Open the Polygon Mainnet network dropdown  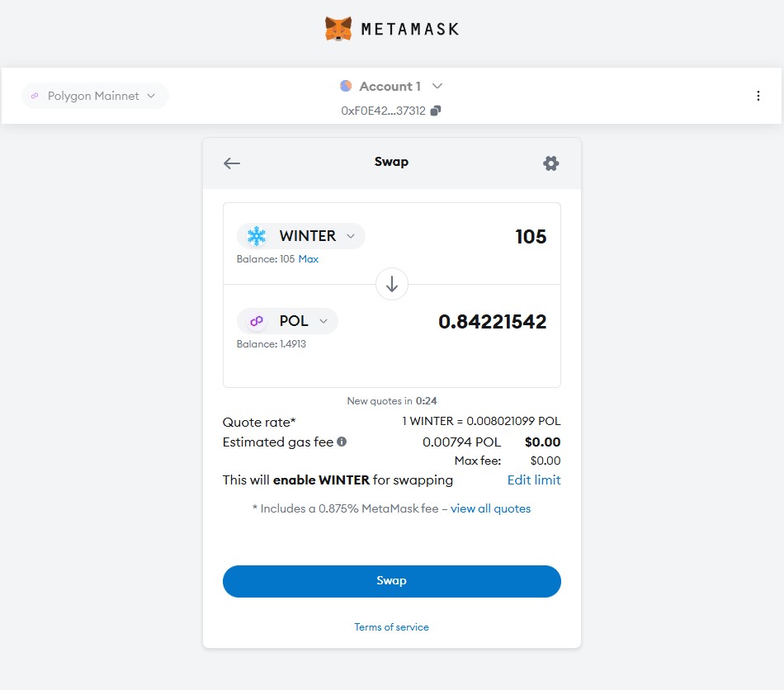(x=94, y=96)
